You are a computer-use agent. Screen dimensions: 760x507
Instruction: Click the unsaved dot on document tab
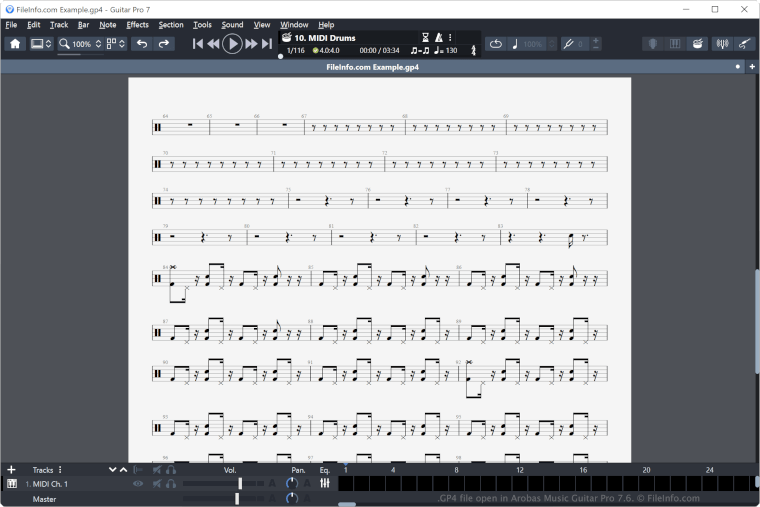[x=738, y=67]
